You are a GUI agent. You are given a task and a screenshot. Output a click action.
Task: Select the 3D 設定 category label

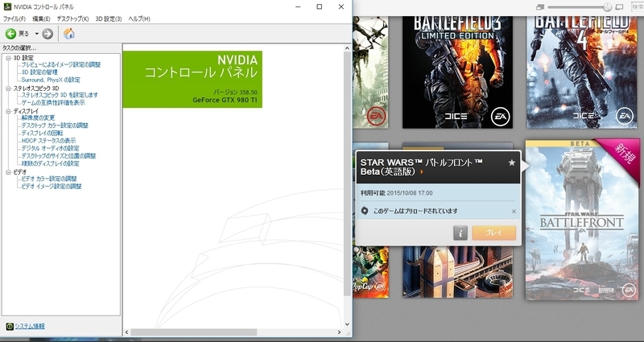[23, 58]
